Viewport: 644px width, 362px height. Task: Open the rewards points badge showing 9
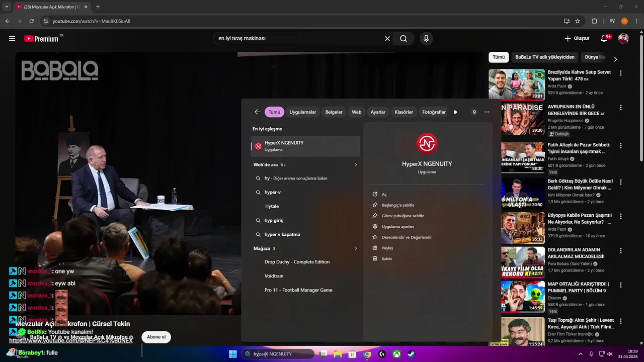pyautogui.click(x=474, y=112)
